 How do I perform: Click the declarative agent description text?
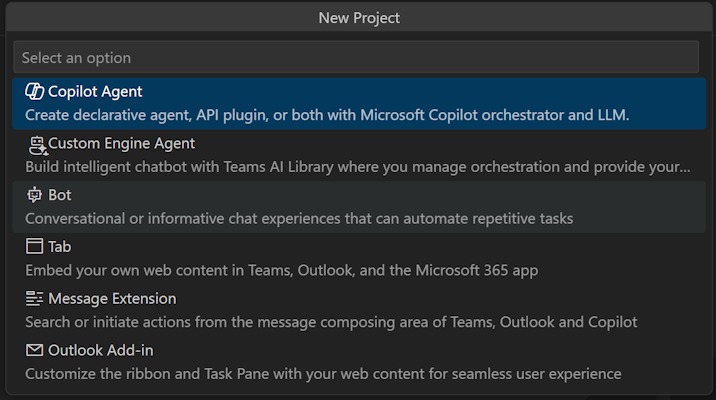pos(327,115)
